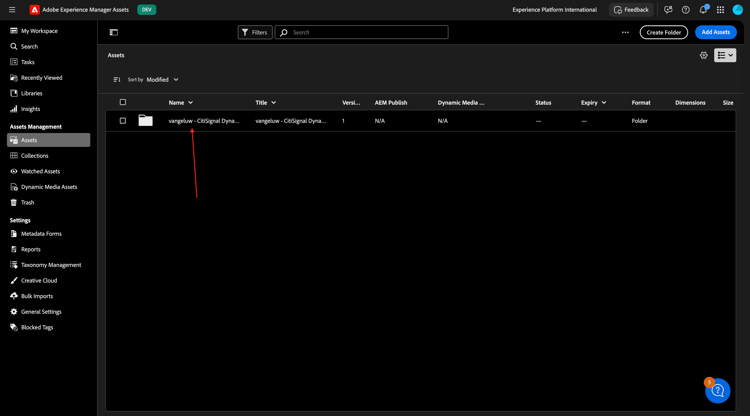Click the Format cell reading Folder
The height and width of the screenshot is (416, 750).
click(640, 121)
